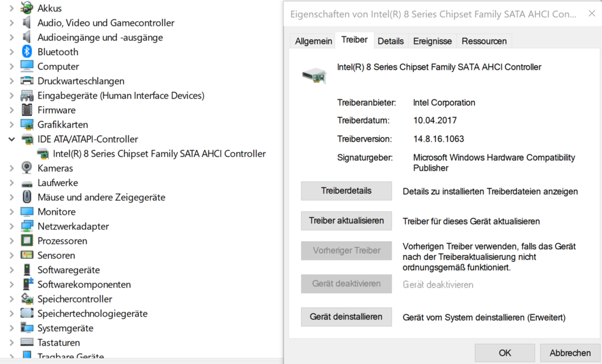Switch to the Allgemein tab
The image size is (602, 364).
click(x=313, y=41)
